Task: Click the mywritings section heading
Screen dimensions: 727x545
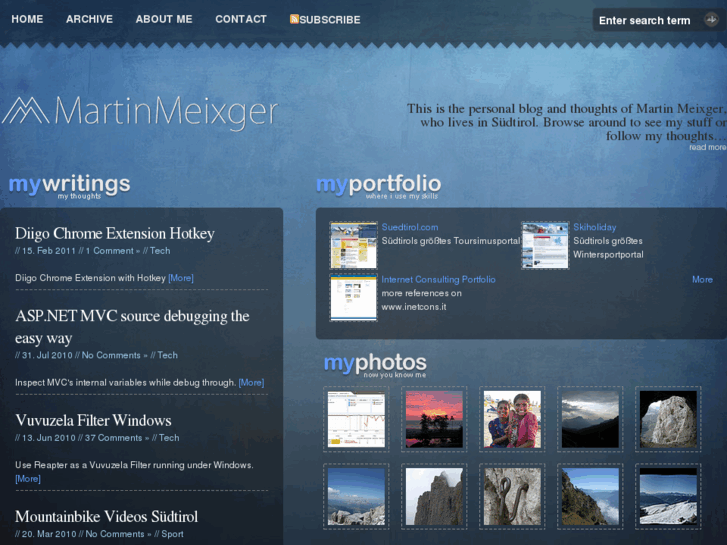Action: [70, 185]
